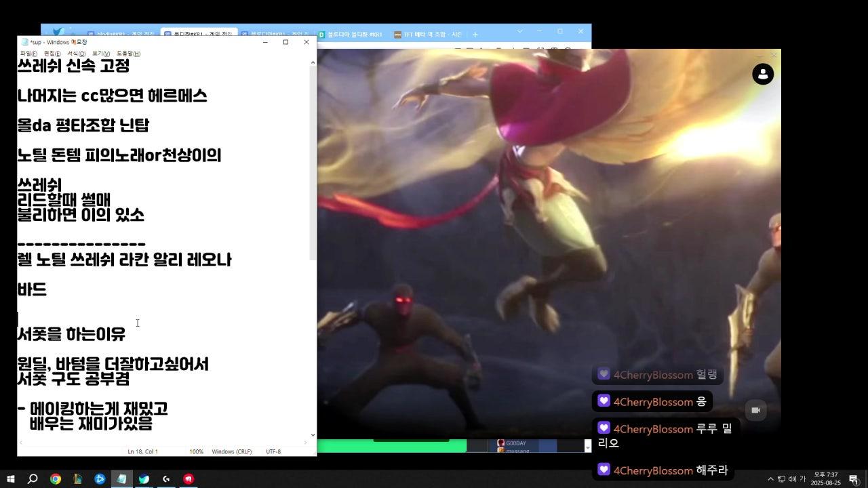868x488 pixels.
Task: Click the Notepad horizontal scroll-right arrow
Action: click(306, 443)
